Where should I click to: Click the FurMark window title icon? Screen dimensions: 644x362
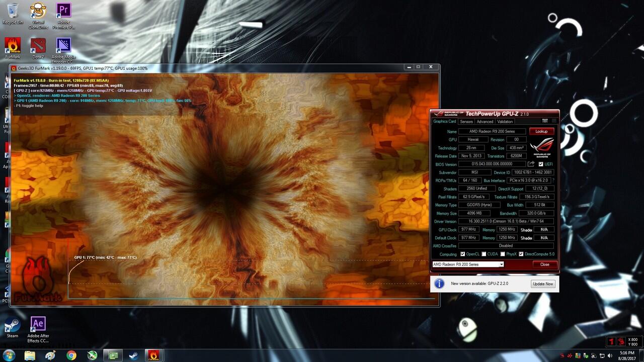click(14, 68)
